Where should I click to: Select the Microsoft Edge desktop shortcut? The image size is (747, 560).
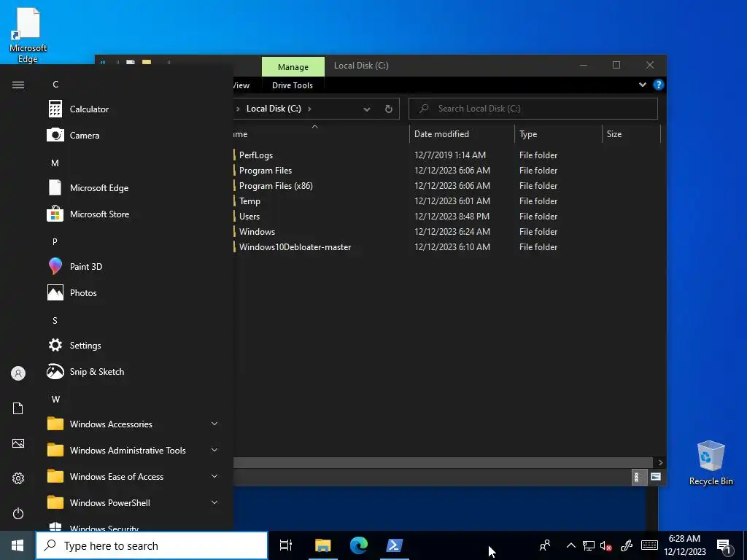28,35
